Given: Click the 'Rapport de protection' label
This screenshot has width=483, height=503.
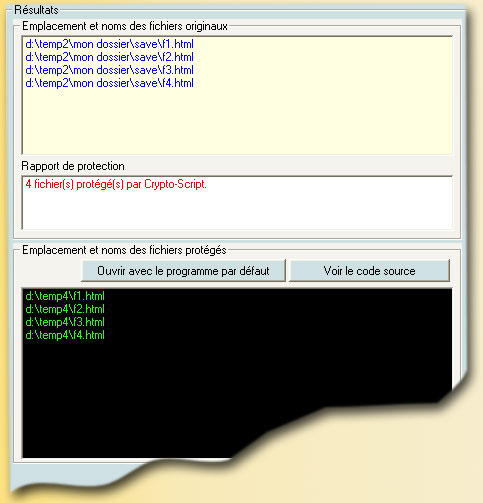Looking at the screenshot, I should point(73,166).
